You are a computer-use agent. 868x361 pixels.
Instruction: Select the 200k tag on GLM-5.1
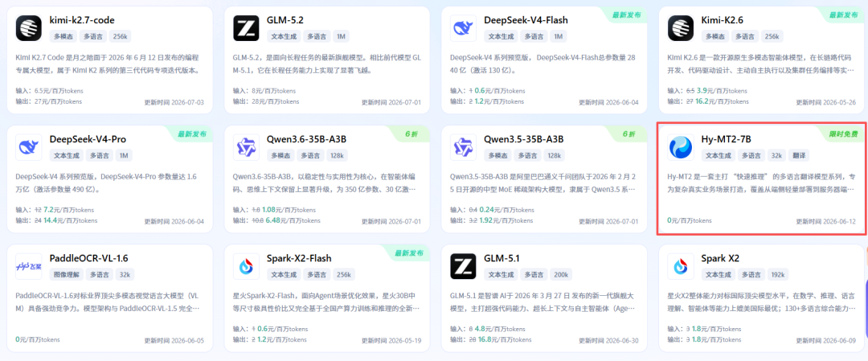(x=563, y=274)
